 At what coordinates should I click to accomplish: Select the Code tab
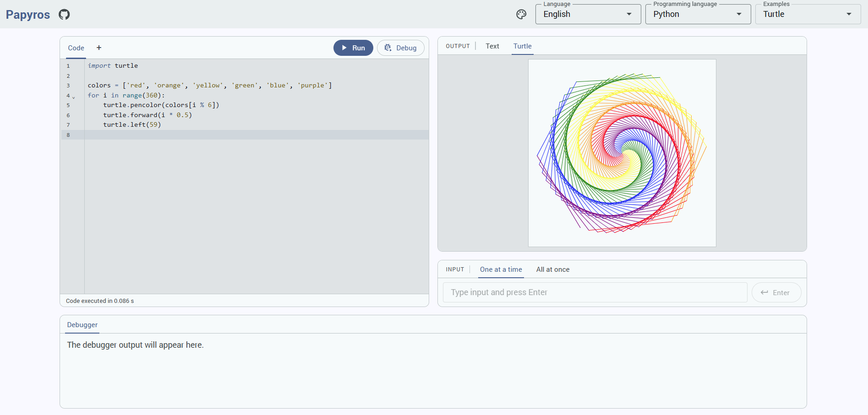pos(76,48)
